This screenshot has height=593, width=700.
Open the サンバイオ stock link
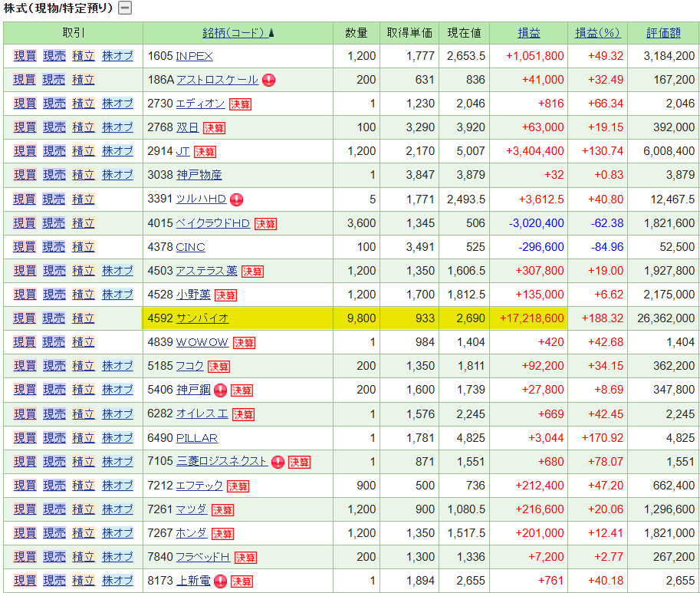coord(202,318)
